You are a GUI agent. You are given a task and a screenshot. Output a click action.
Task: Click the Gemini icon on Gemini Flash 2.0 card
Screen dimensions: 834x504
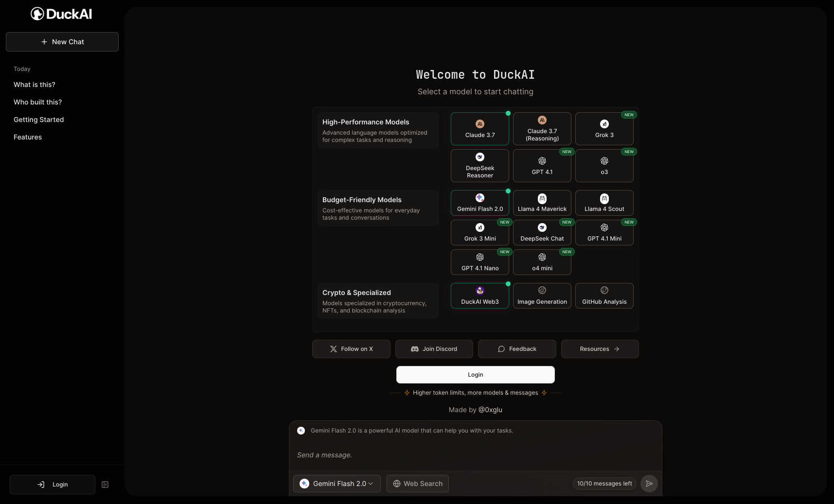[480, 198]
